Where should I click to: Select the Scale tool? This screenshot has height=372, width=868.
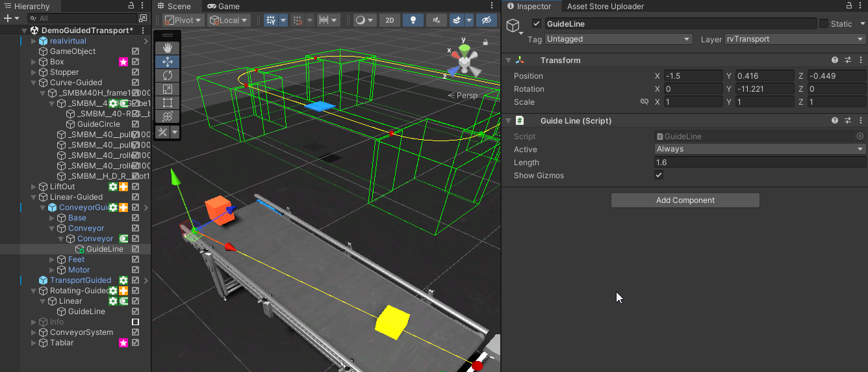168,89
